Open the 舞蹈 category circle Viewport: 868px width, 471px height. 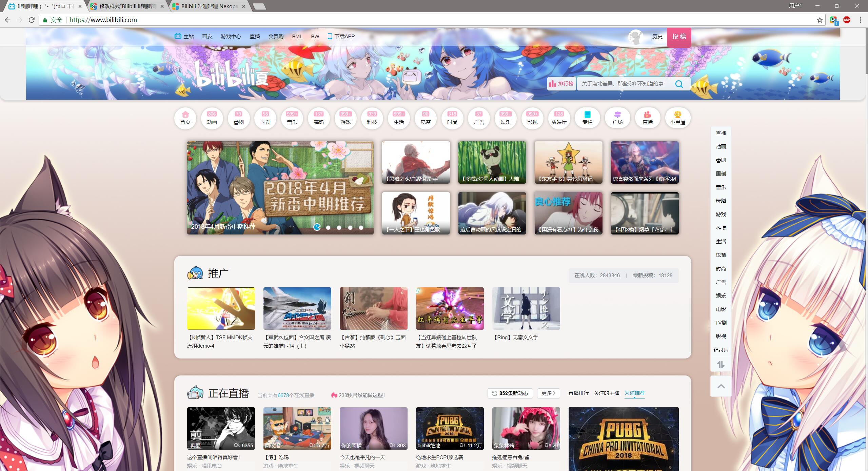point(319,118)
